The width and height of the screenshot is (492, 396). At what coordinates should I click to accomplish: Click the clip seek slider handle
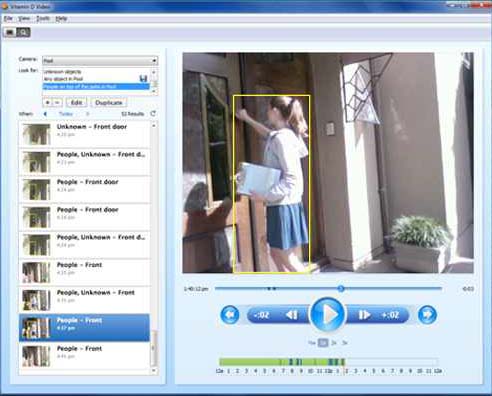[x=341, y=289]
